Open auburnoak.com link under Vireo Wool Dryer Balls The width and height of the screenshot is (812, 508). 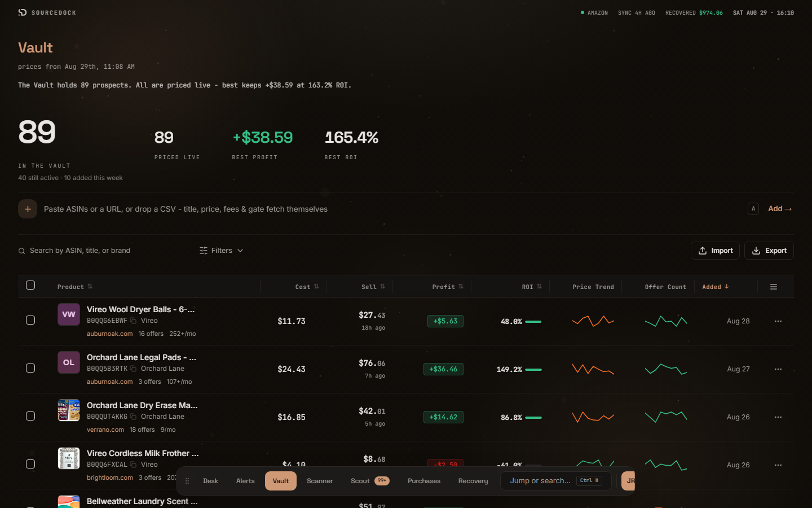110,334
